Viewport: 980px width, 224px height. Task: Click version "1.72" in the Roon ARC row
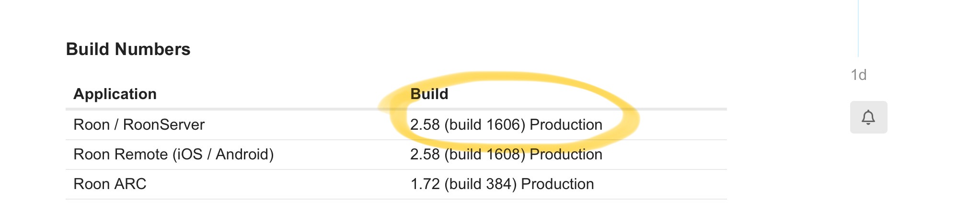tap(425, 184)
